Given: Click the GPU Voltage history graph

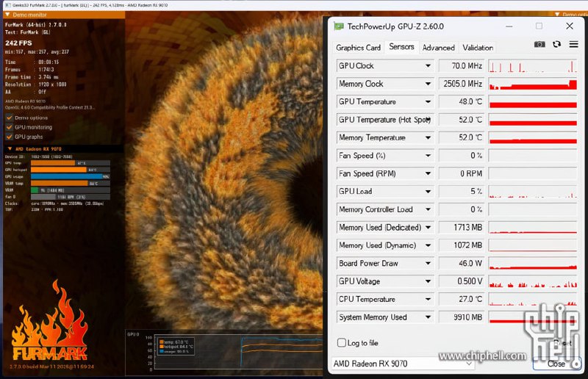Looking at the screenshot, I should (532, 281).
